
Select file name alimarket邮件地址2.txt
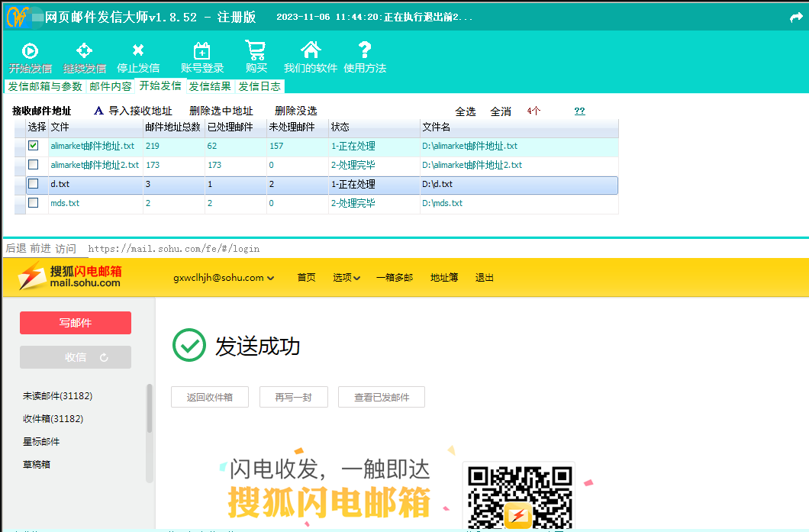95,165
